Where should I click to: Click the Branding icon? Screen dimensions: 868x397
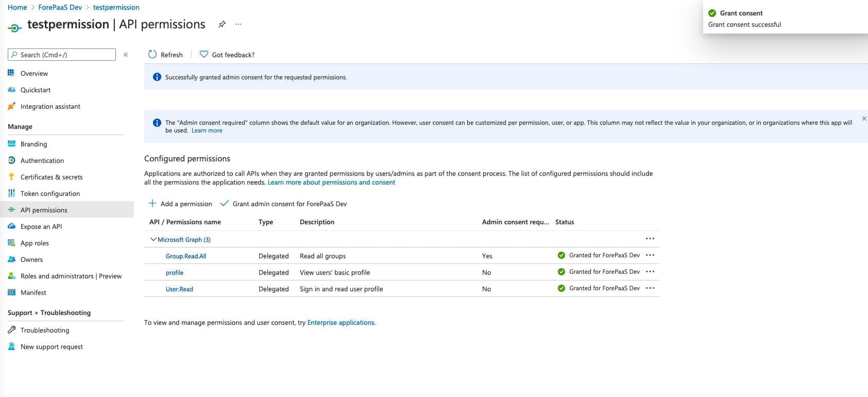(11, 144)
